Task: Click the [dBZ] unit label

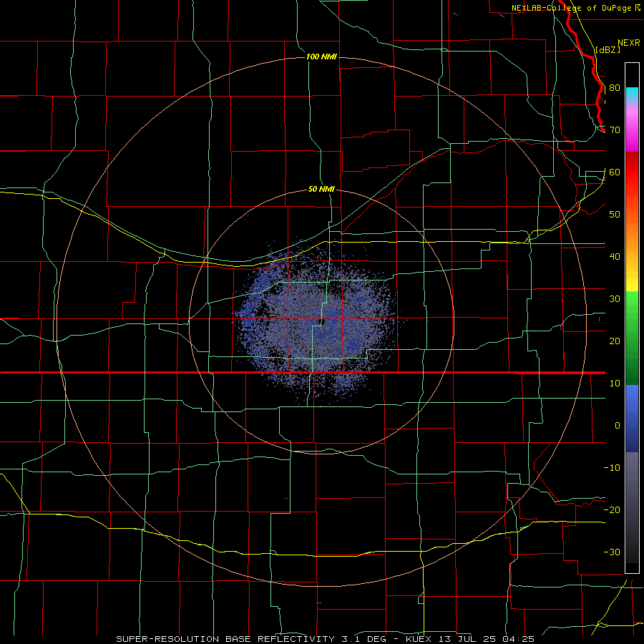Action: [x=608, y=49]
